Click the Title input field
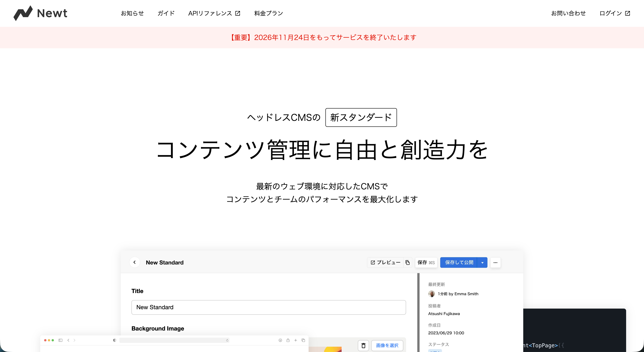 click(268, 307)
